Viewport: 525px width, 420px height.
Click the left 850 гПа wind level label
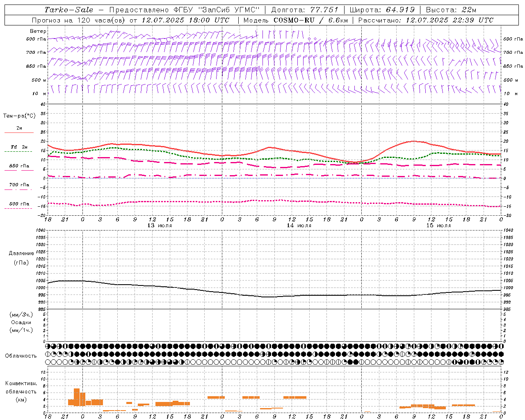point(36,66)
